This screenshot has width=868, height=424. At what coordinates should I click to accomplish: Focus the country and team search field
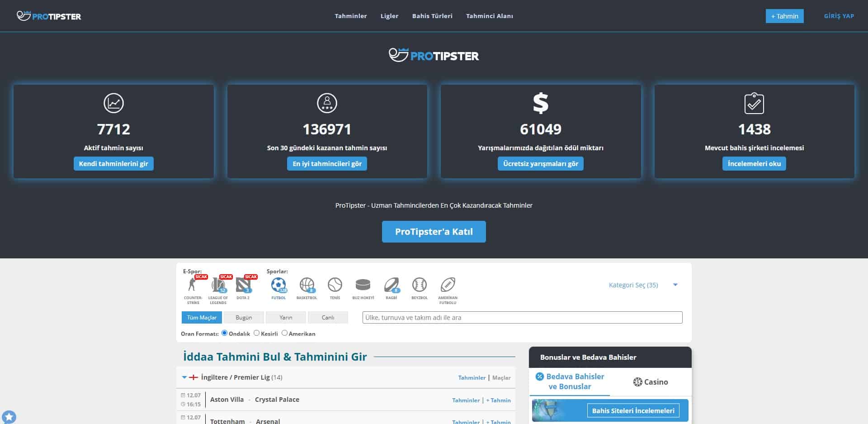522,318
